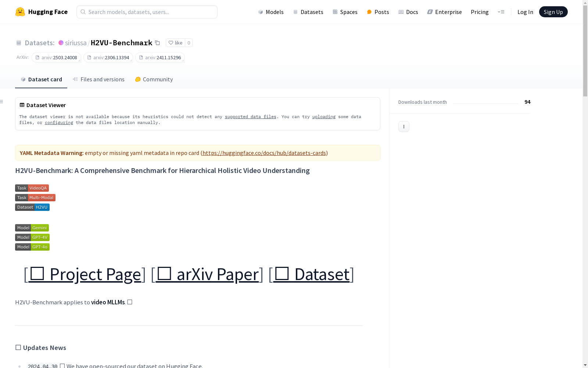Open arxiv:2411.15296 tag
The height and width of the screenshot is (368, 588).
click(x=160, y=57)
